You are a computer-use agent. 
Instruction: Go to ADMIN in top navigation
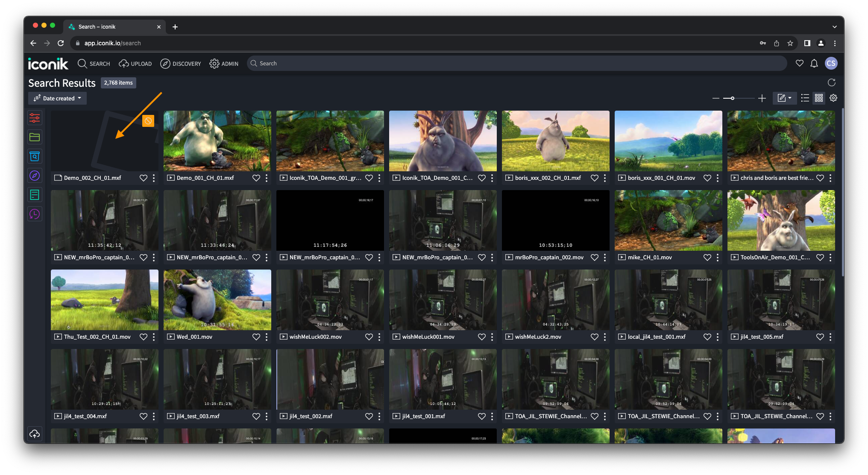(224, 64)
